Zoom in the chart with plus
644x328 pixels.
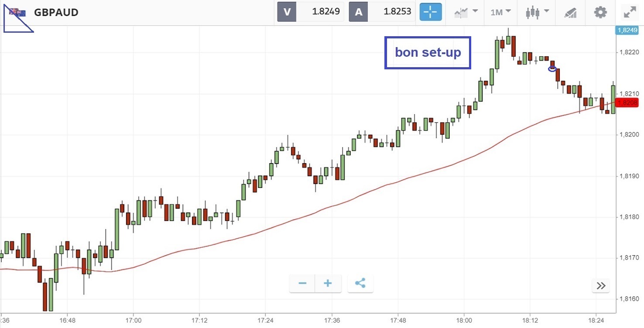[328, 284]
